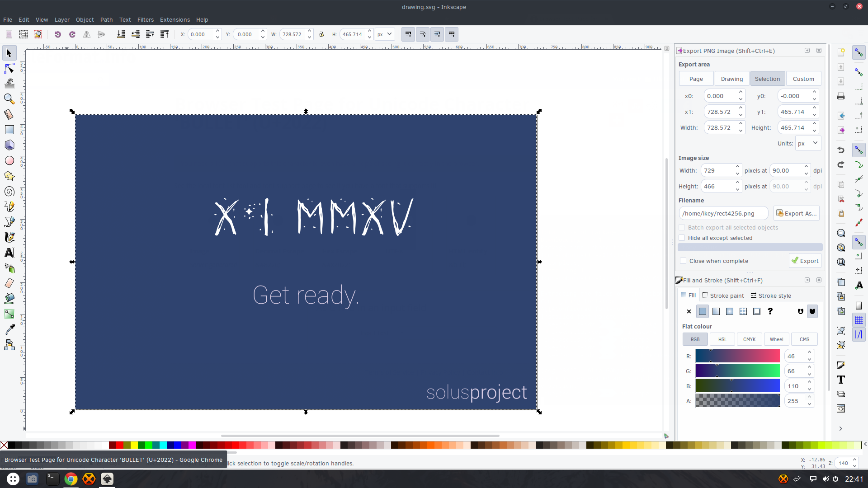Select the Text tool in toolbox
The height and width of the screenshot is (488, 868).
point(9,253)
